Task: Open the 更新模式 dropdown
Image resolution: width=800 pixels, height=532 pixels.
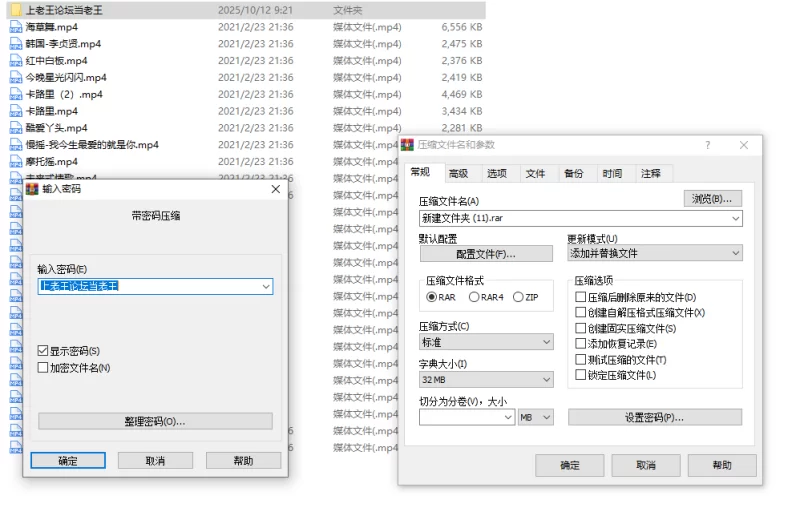Action: 654,254
